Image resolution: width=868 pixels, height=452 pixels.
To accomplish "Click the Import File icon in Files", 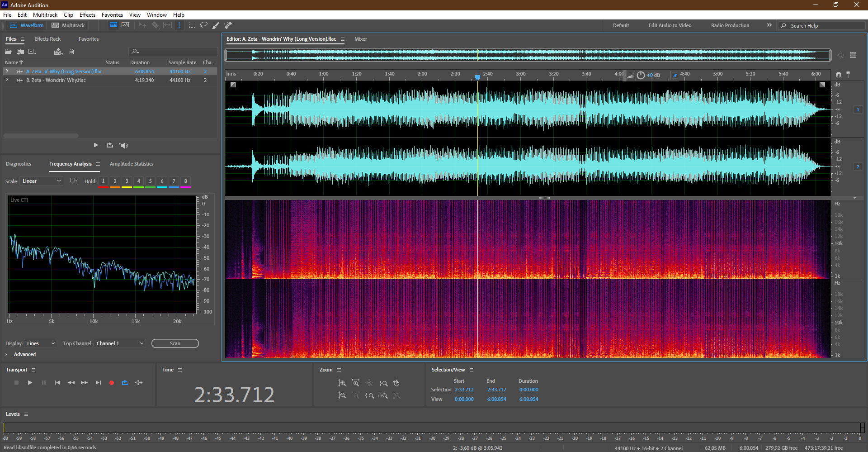I will coord(20,52).
